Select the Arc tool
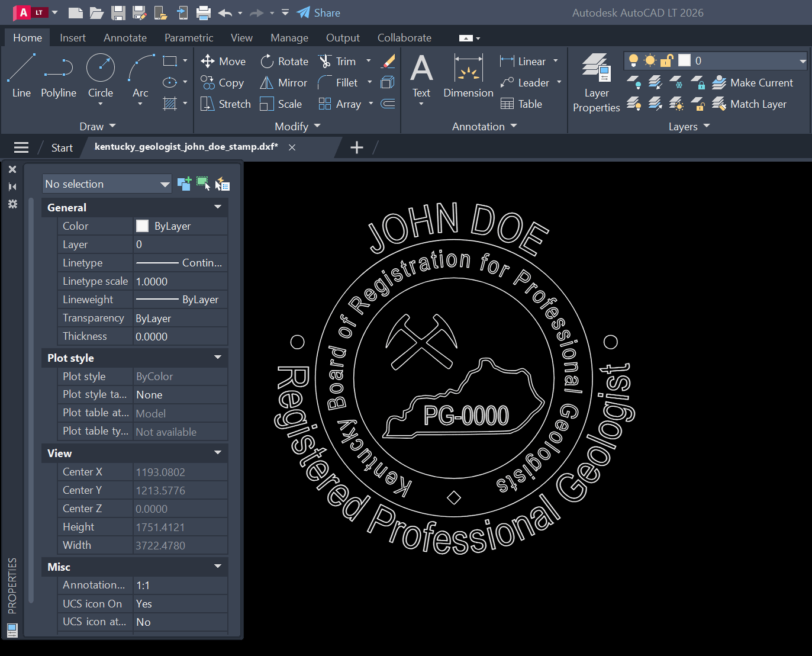The image size is (812, 656). [140, 76]
